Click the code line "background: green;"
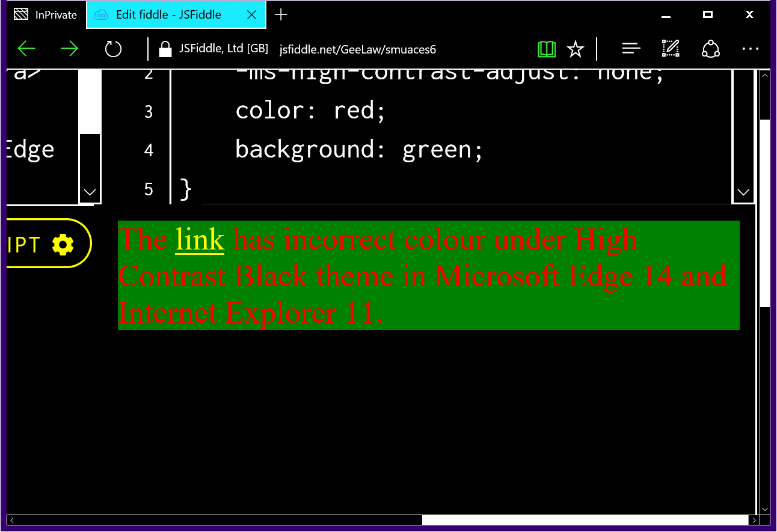 (x=359, y=149)
